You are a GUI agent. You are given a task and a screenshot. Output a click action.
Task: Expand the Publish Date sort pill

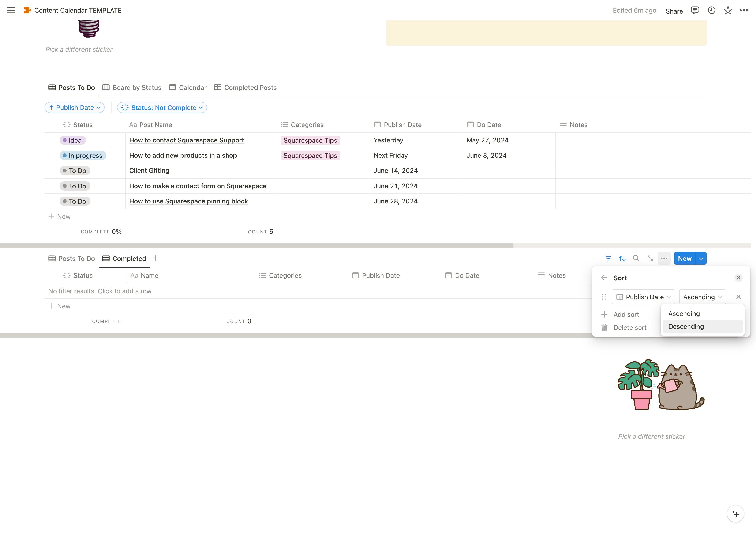click(x=74, y=108)
